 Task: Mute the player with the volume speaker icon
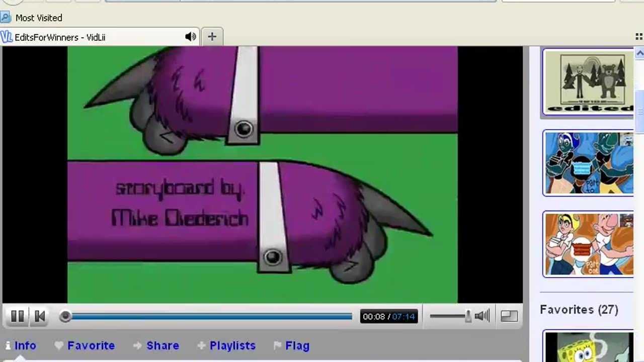click(x=482, y=316)
